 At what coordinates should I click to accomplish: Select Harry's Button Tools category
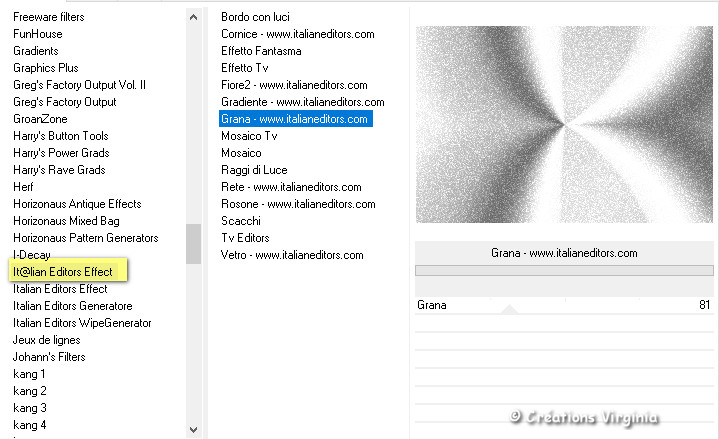61,136
